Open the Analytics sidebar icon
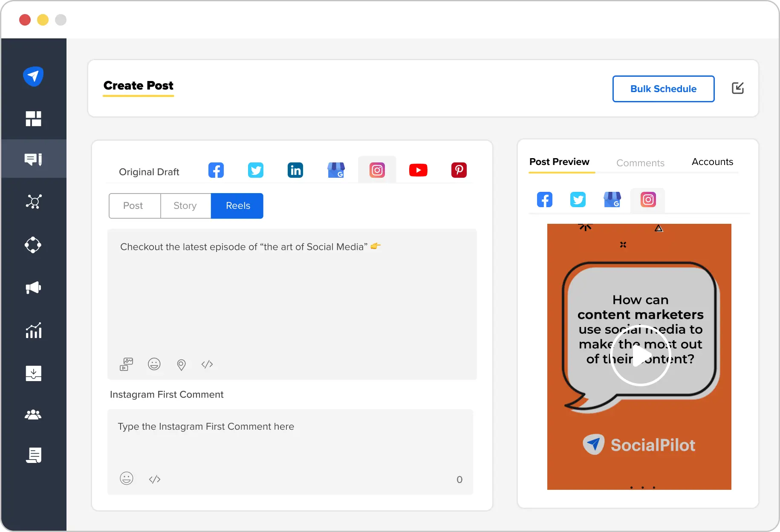Viewport: 780px width, 532px height. (34, 330)
